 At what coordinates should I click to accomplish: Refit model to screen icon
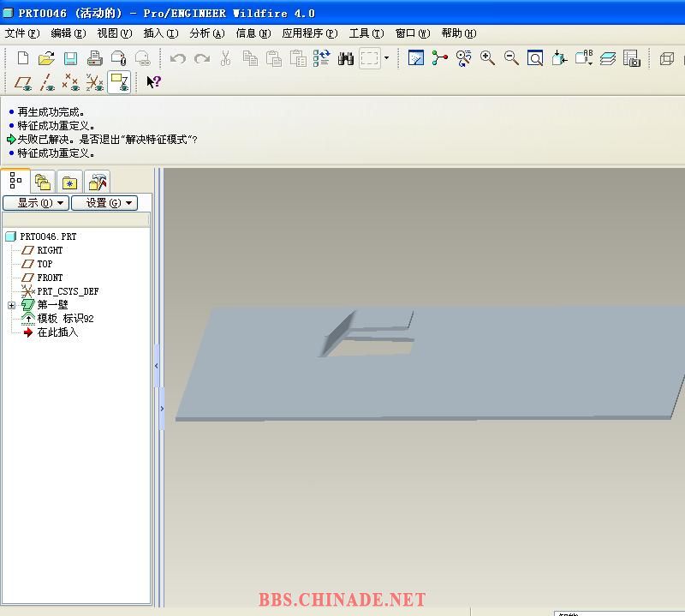point(535,58)
